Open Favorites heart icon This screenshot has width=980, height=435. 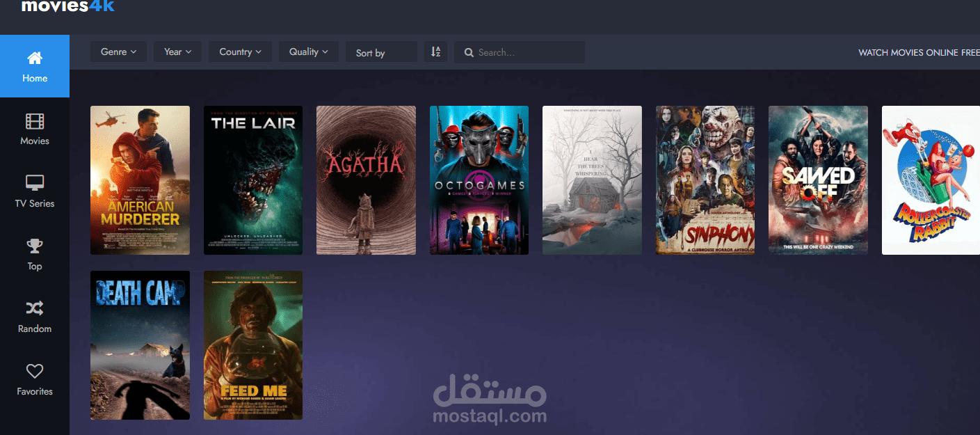pos(35,371)
